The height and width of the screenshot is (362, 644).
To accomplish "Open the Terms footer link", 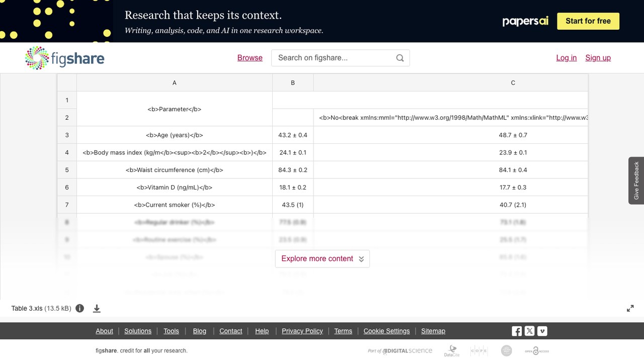I will [343, 331].
